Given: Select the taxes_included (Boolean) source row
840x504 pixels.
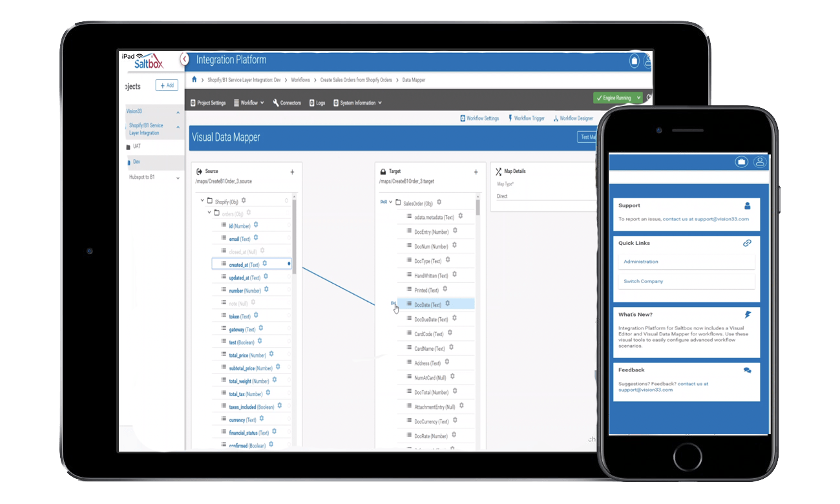Looking at the screenshot, I should click(251, 407).
